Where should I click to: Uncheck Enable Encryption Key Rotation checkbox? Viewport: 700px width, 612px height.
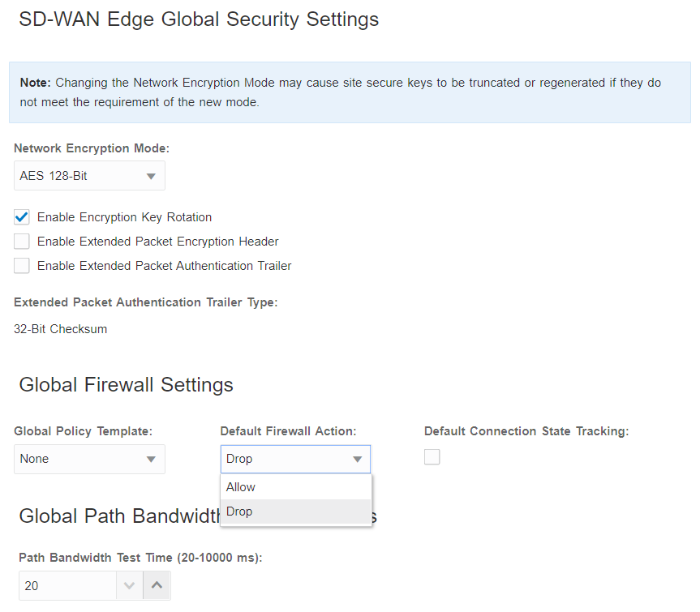pyautogui.click(x=22, y=217)
